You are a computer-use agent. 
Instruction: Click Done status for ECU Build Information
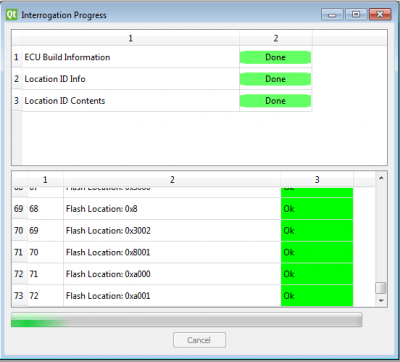coord(275,57)
